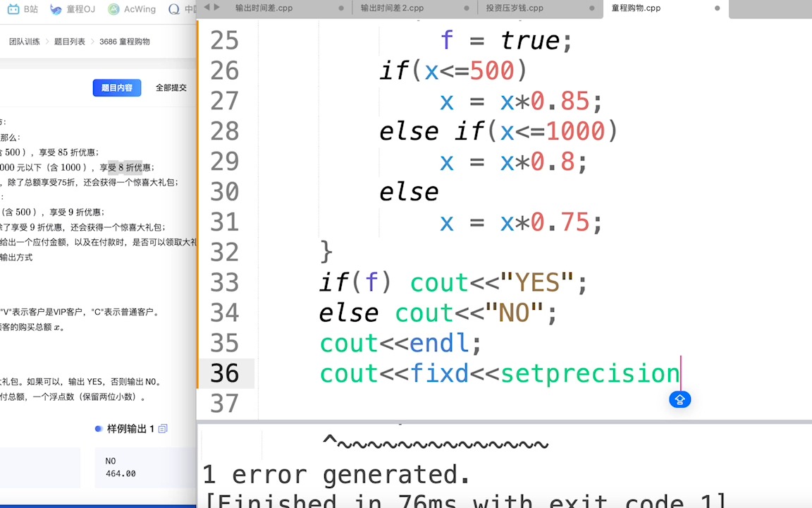Navigate to next tab with right arrow
The image size is (812, 508).
pyautogui.click(x=217, y=7)
